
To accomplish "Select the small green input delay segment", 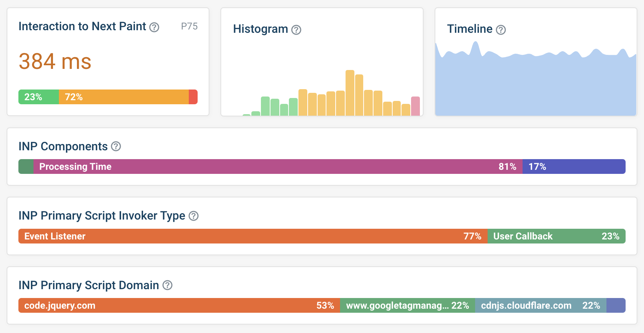I will [26, 166].
